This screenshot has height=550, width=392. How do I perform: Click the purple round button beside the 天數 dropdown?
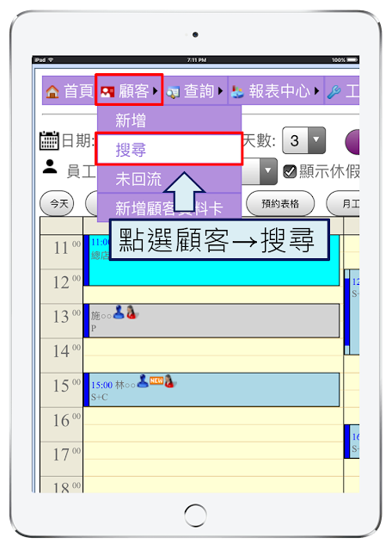click(x=352, y=142)
